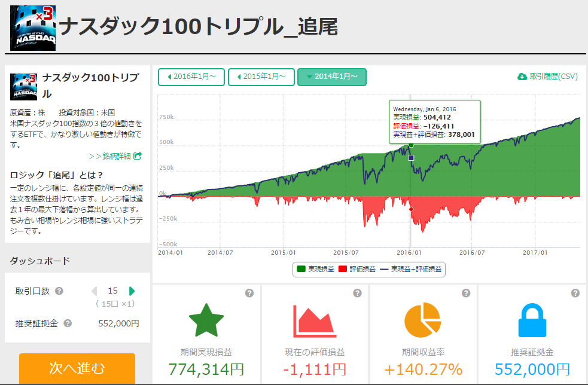
Task: Toggle the 評価損益 series in the legend
Action: coord(357,269)
